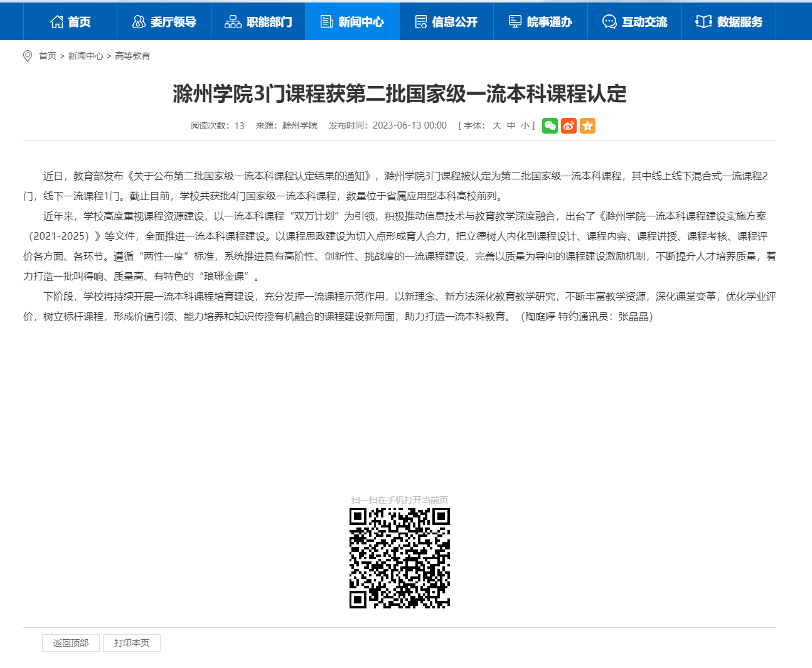Screen dimensions: 812x668
Task: Click the newspaper icon beside 新闻中心
Action: [x=327, y=22]
